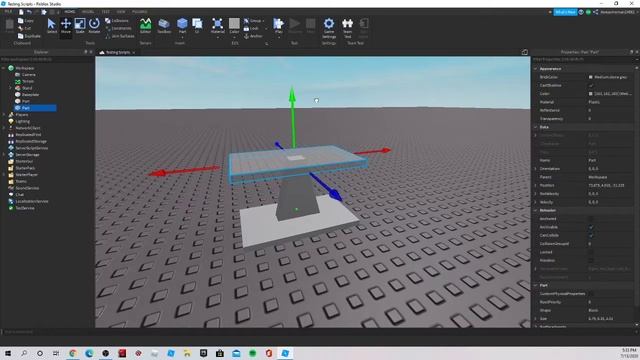
Task: Open the Terrain Editor
Action: point(145,26)
